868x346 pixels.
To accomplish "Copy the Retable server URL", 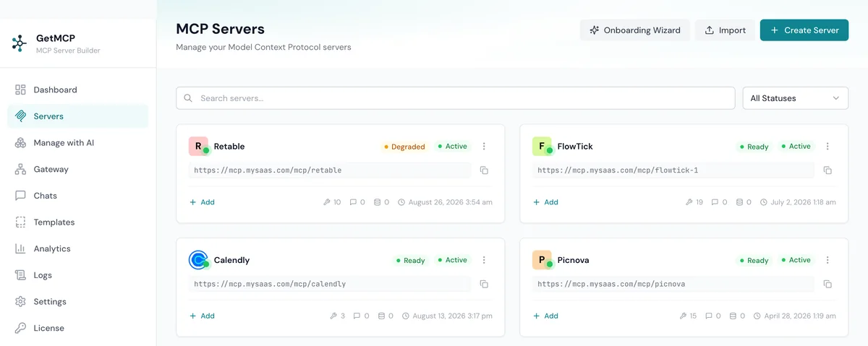I will [x=484, y=170].
